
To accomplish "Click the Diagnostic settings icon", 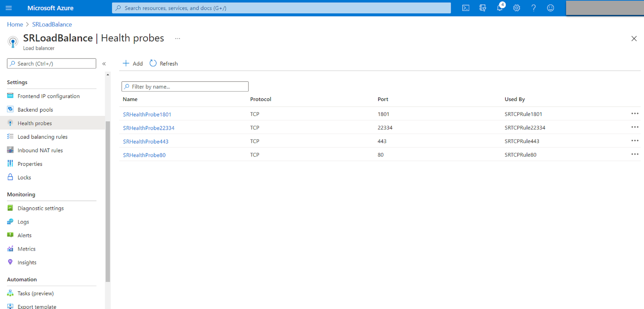I will tap(10, 208).
